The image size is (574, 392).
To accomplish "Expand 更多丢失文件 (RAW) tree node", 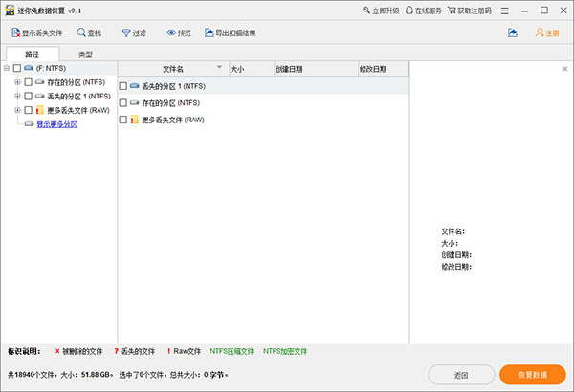I will [17, 110].
